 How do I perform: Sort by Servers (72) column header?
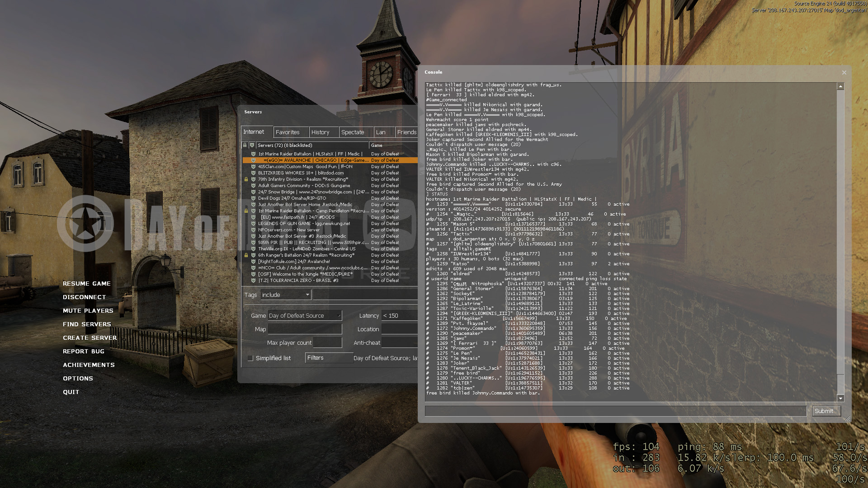click(312, 145)
